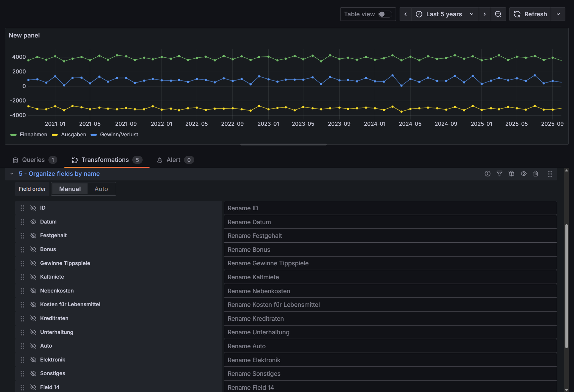The image size is (574, 392).
Task: Open the Alert tab
Action: point(173,160)
